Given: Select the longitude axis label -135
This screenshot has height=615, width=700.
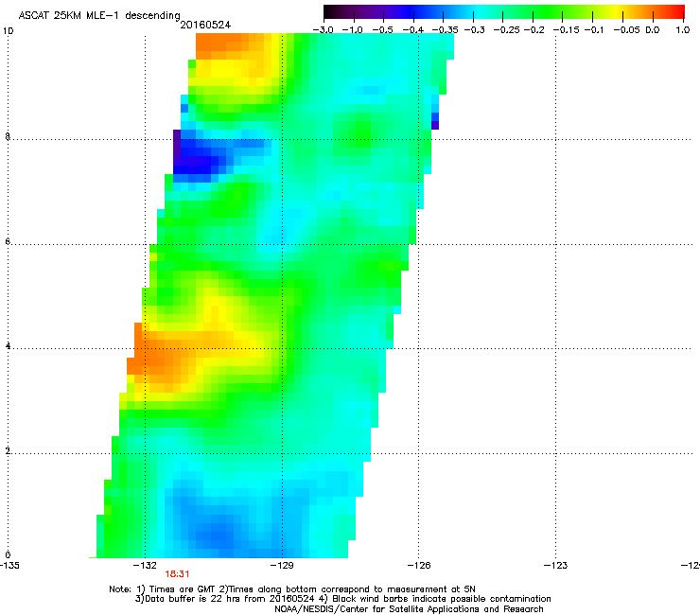Looking at the screenshot, I should click(x=9, y=566).
